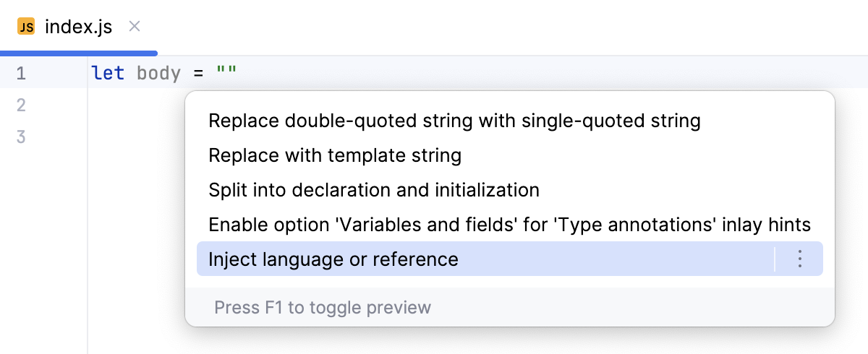Enable 'Variables and fields' inlay hints option
The height and width of the screenshot is (354, 868).
pyautogui.click(x=509, y=224)
